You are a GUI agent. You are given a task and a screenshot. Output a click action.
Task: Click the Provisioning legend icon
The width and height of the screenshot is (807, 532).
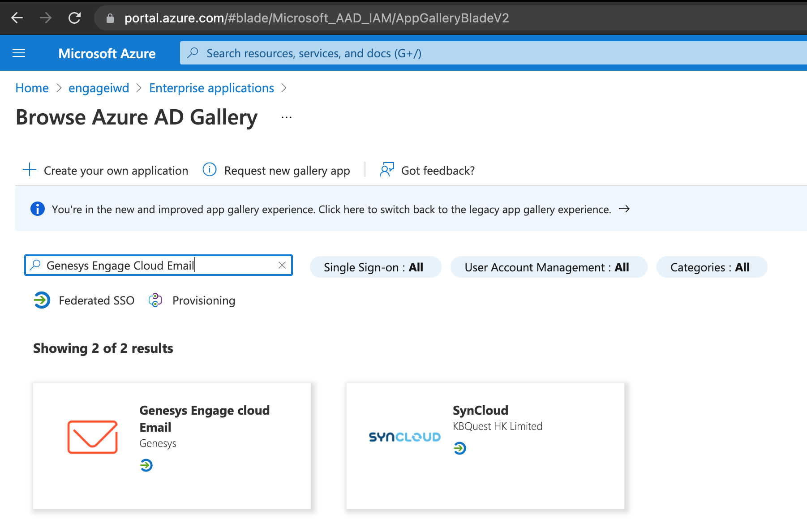click(x=155, y=300)
